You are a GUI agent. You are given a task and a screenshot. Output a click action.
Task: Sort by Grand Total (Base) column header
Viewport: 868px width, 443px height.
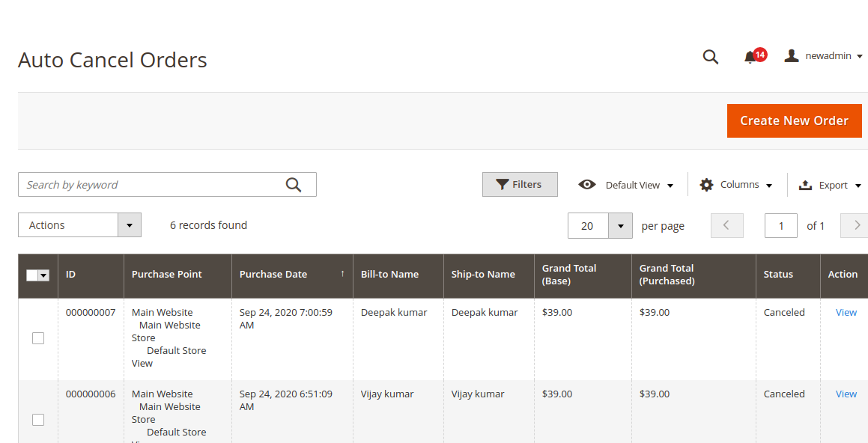583,275
